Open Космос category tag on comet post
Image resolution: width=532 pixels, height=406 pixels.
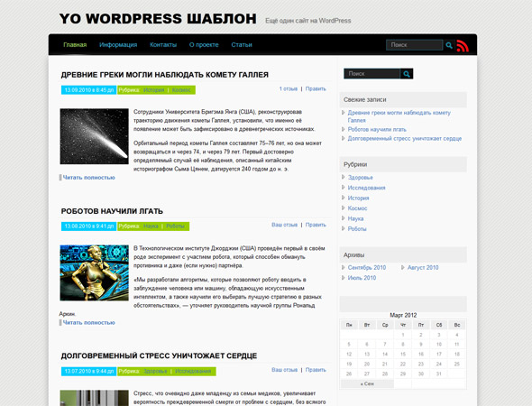[x=181, y=90]
